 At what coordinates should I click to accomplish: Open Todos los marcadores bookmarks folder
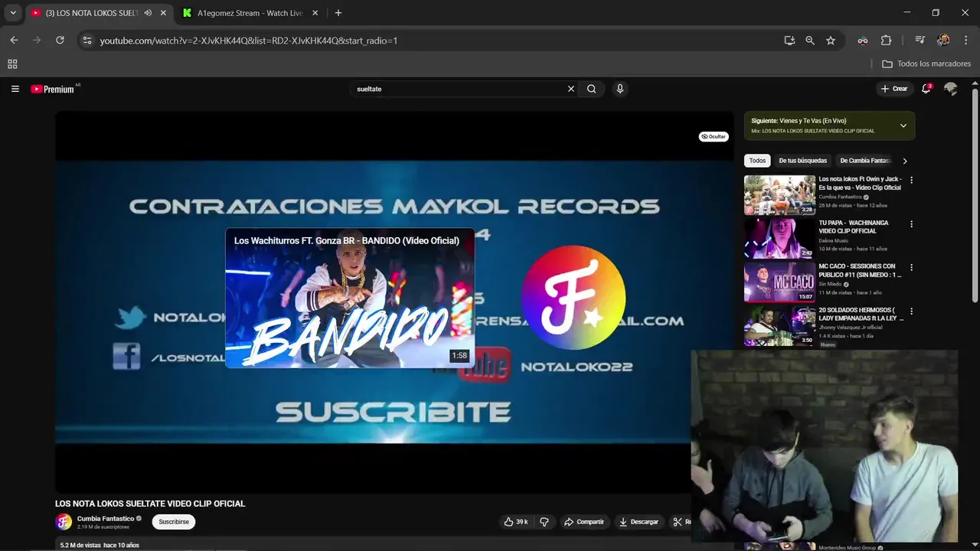pyautogui.click(x=926, y=64)
